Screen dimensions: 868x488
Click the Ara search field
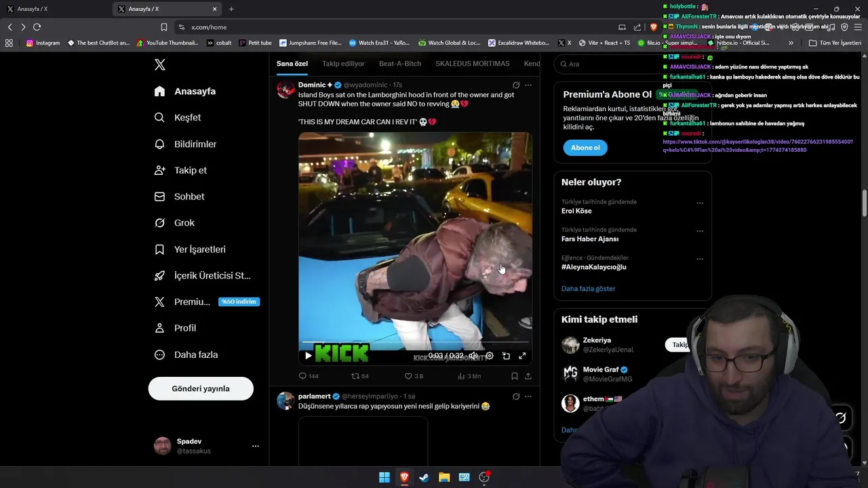click(632, 64)
